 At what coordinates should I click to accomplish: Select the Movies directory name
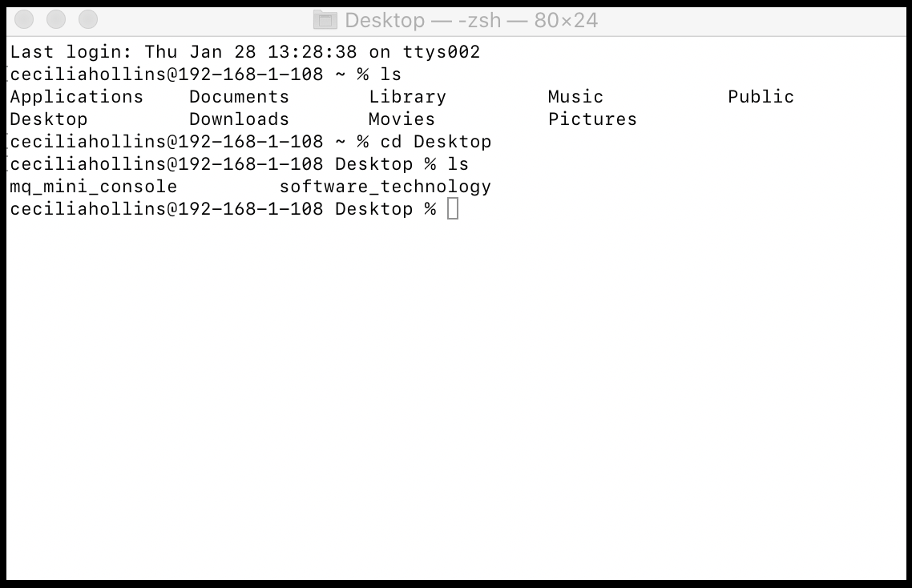coord(402,119)
